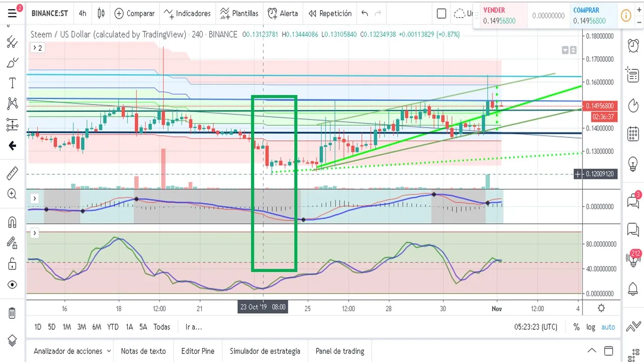Select the Text annotation tool
The image size is (644, 362).
click(x=12, y=83)
